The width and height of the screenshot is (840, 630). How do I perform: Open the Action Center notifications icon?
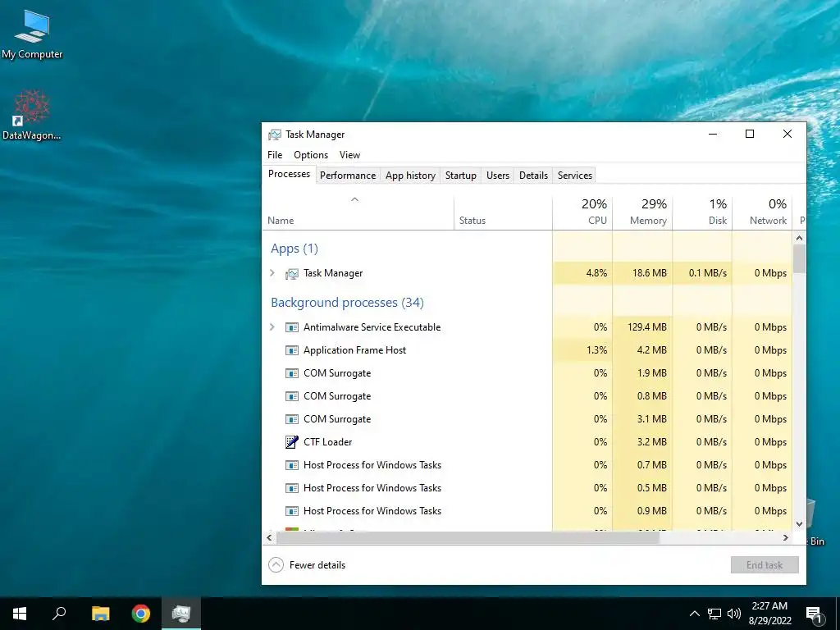[815, 614]
